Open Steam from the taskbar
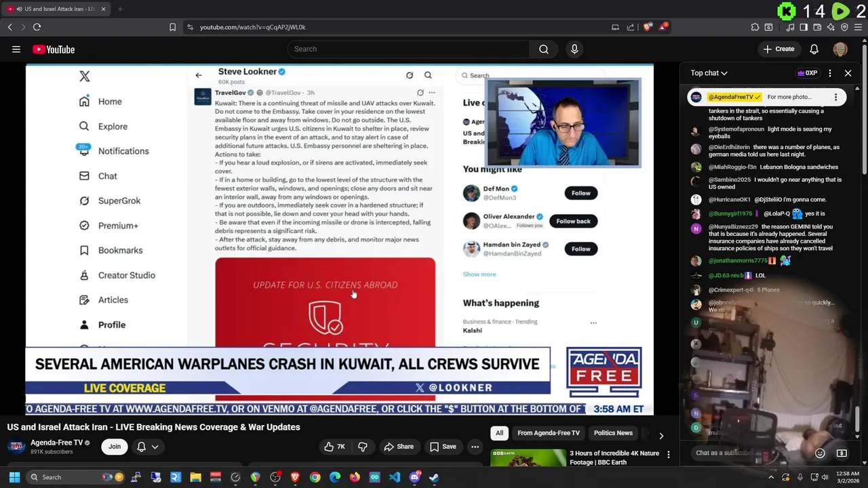This screenshot has height=488, width=868. point(434,477)
